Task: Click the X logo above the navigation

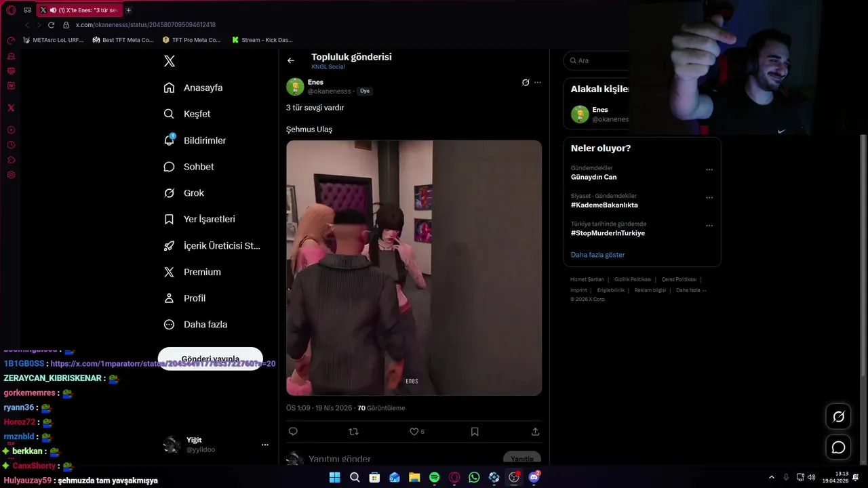Action: click(x=170, y=61)
